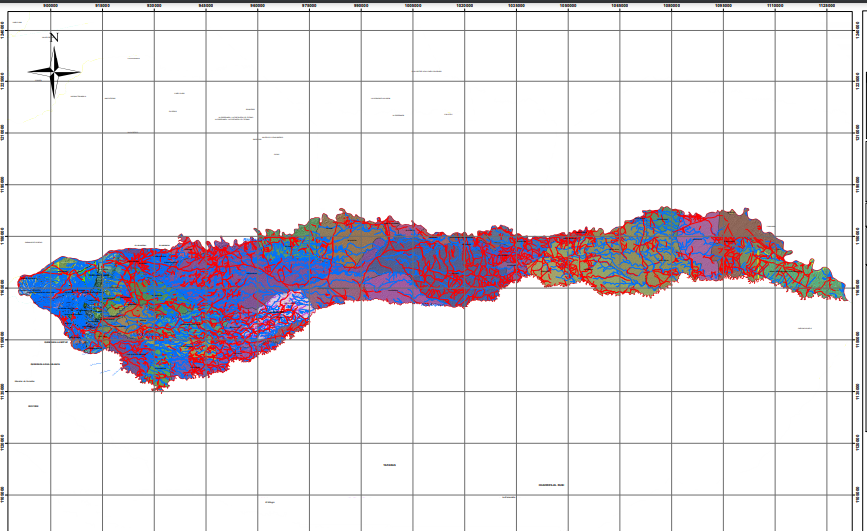The image size is (867, 531).
Task: Click the rightmost coordinate label on the top edge
Action: (827, 4)
